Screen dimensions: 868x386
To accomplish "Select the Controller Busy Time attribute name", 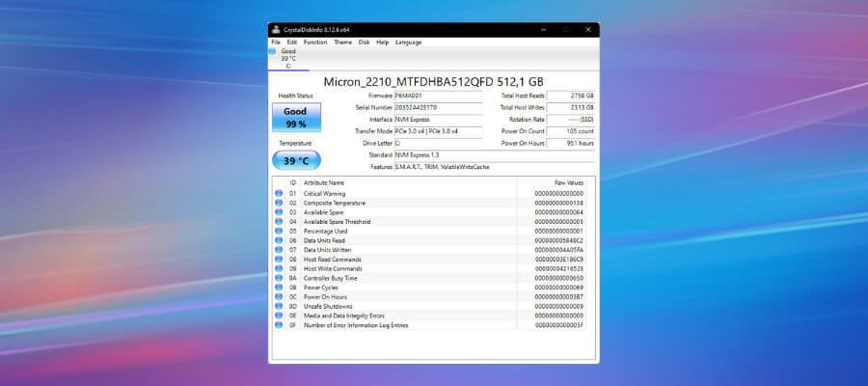I will (331, 279).
